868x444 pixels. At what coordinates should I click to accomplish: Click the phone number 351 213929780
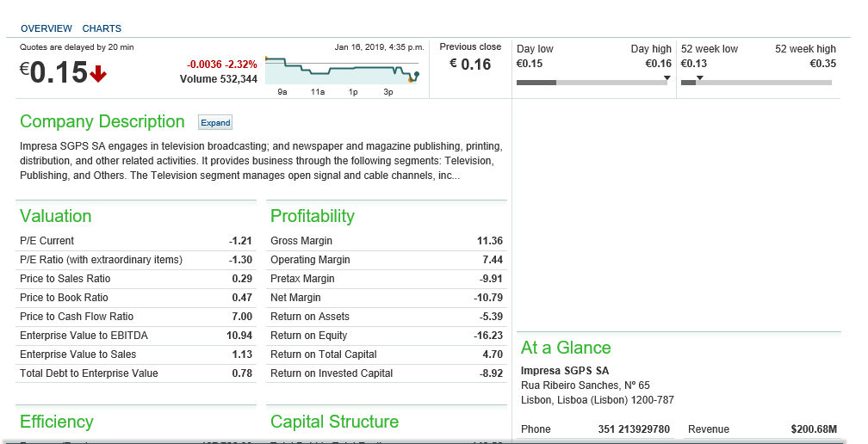634,429
